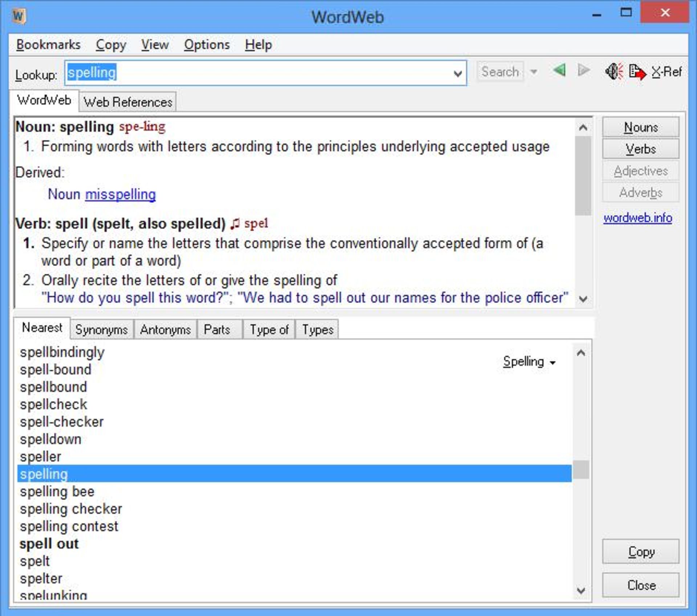This screenshot has height=616, width=697.
Task: Select spelldown in the word list
Action: (50, 439)
